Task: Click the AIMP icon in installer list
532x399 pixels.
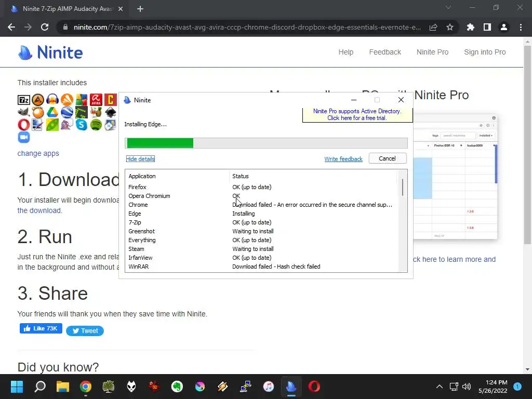Action: 38,100
